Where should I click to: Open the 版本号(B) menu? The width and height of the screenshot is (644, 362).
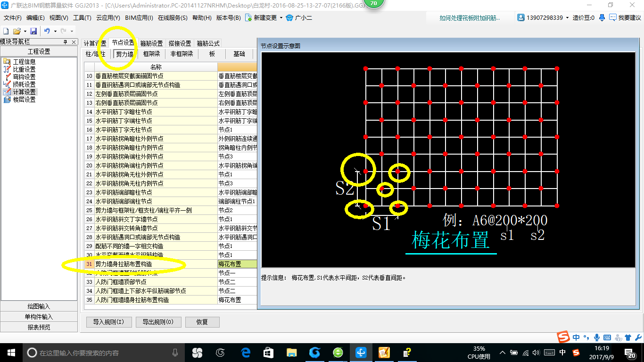228,18
